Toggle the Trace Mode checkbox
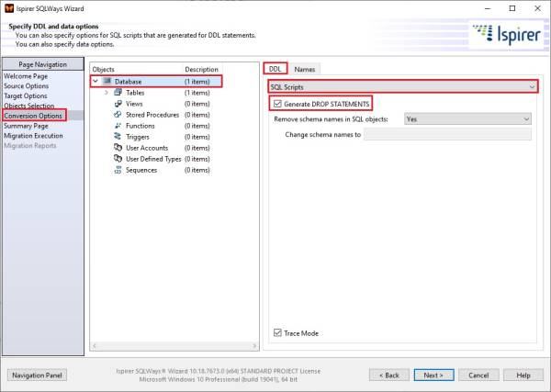The width and height of the screenshot is (551, 392). pos(277,333)
